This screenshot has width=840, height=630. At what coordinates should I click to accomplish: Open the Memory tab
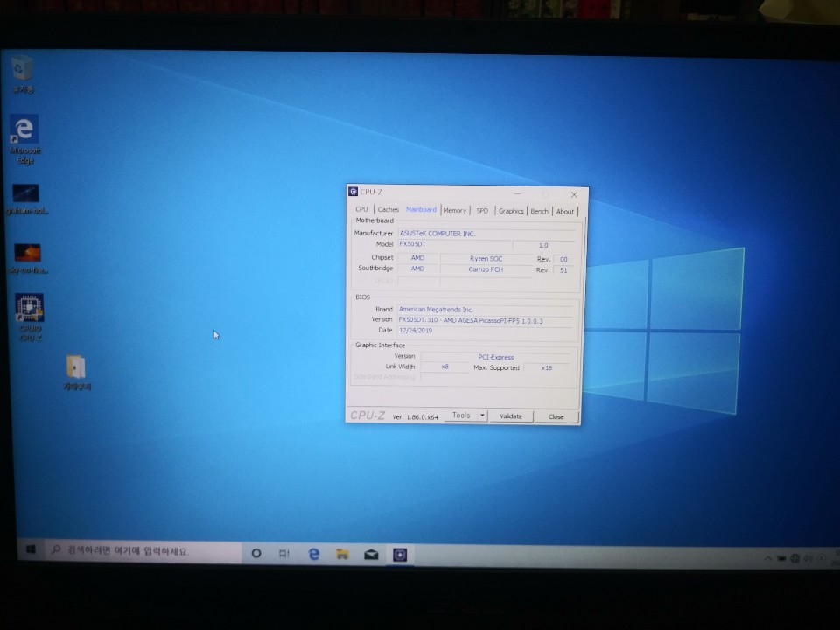pos(455,211)
